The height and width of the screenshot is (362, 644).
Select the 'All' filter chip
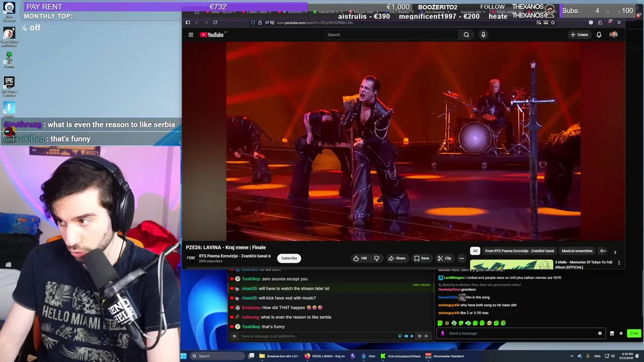pos(475,251)
